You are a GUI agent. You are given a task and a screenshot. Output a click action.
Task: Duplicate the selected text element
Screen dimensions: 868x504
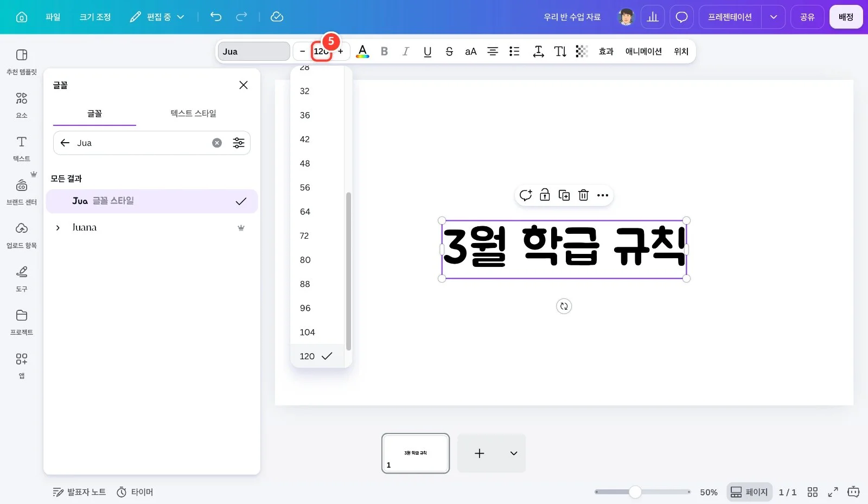tap(564, 195)
